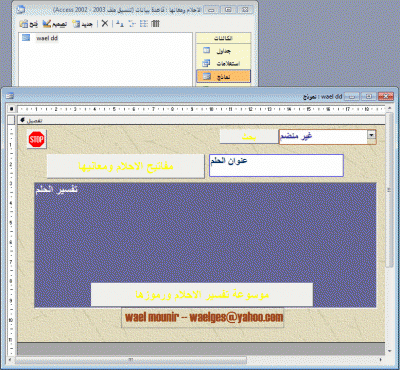This screenshot has height=370, width=400.
Task: Select the Detail (تفصيل) section bar
Action: (201, 120)
